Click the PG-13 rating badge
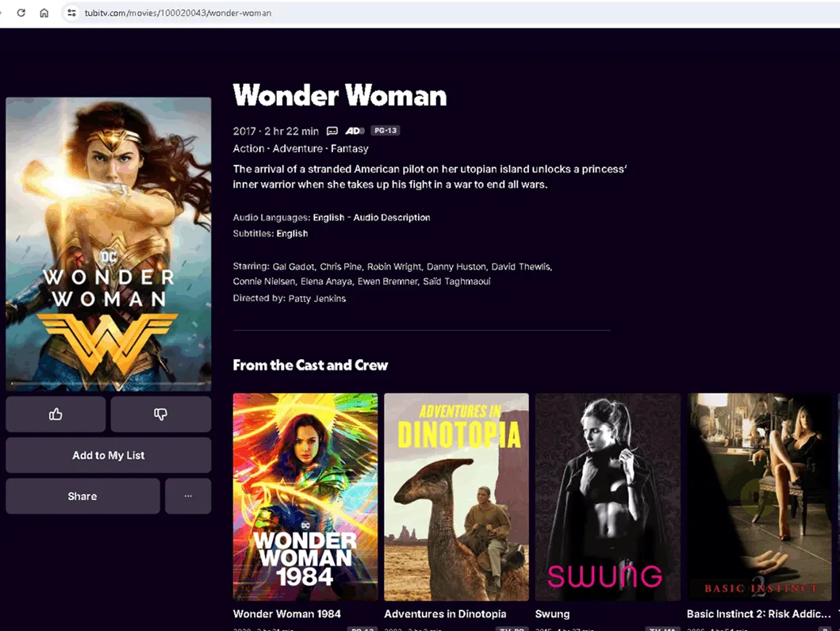 (x=385, y=131)
